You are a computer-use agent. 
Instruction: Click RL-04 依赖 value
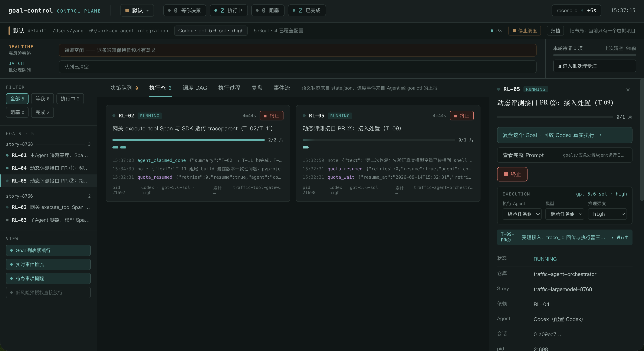click(541, 304)
